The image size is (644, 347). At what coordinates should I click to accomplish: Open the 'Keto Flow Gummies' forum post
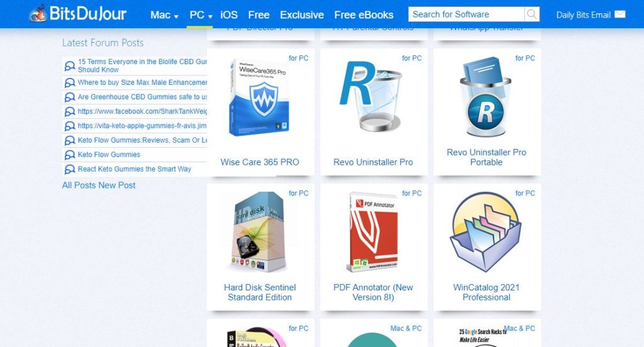109,155
